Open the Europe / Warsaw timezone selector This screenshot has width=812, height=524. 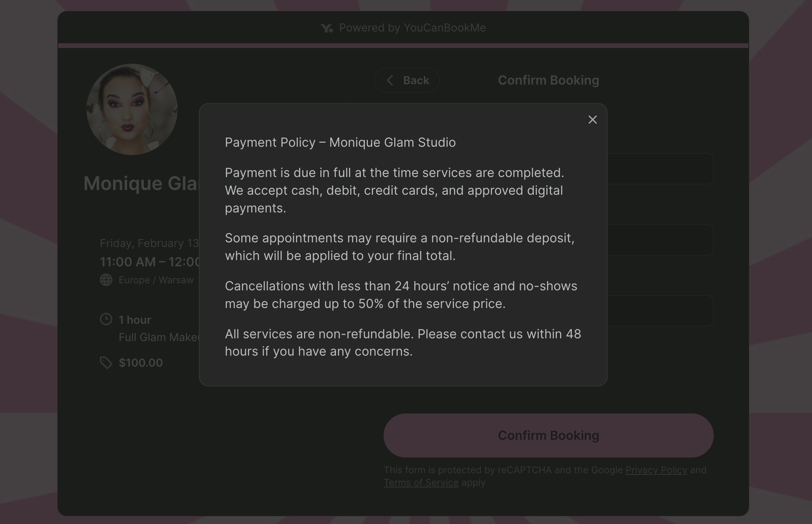pyautogui.click(x=156, y=280)
